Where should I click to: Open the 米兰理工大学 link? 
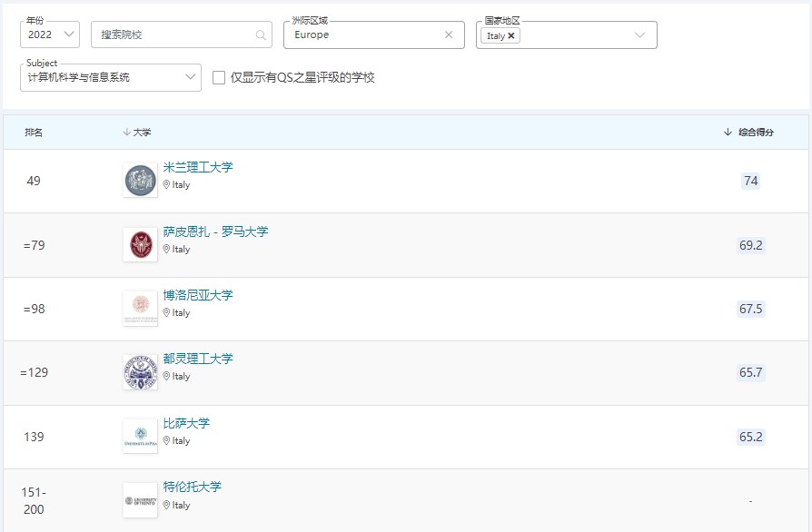pyautogui.click(x=198, y=167)
